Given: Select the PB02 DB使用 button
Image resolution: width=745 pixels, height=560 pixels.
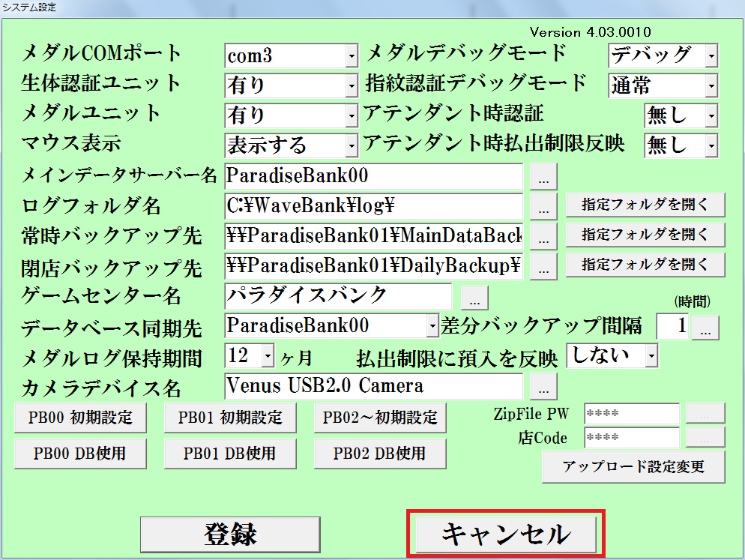Looking at the screenshot, I should (380, 454).
